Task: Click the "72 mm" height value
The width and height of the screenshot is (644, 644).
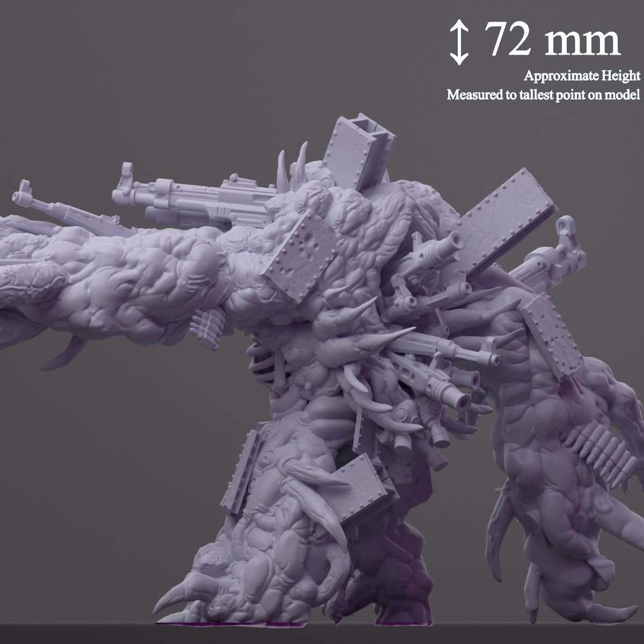Action: pyautogui.click(x=553, y=40)
